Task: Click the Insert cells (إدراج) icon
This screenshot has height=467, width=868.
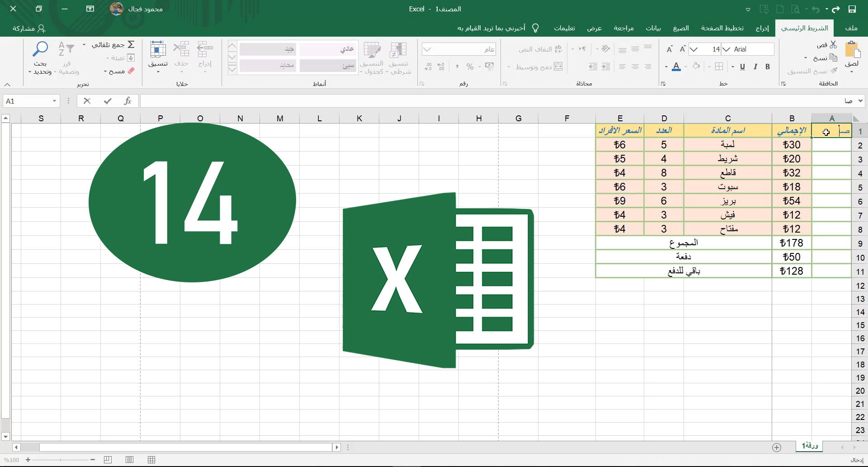Action: tap(205, 49)
